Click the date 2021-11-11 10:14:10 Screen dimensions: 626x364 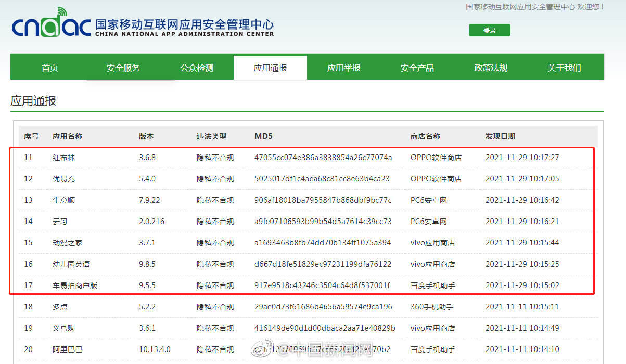tap(522, 349)
